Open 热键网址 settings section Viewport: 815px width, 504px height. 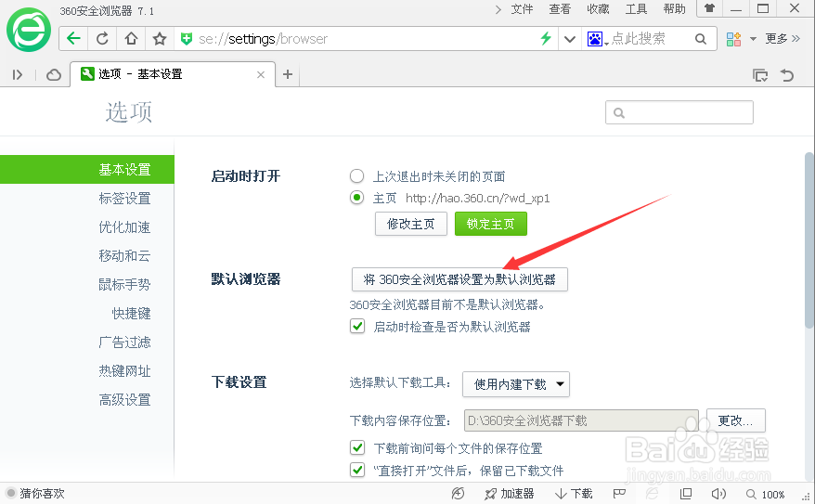coord(124,371)
